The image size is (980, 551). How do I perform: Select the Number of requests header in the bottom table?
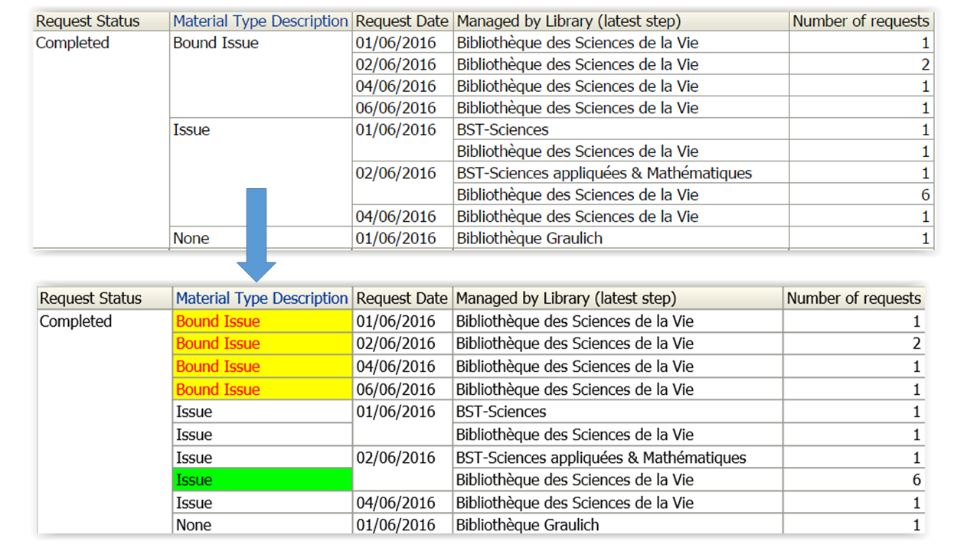854,298
